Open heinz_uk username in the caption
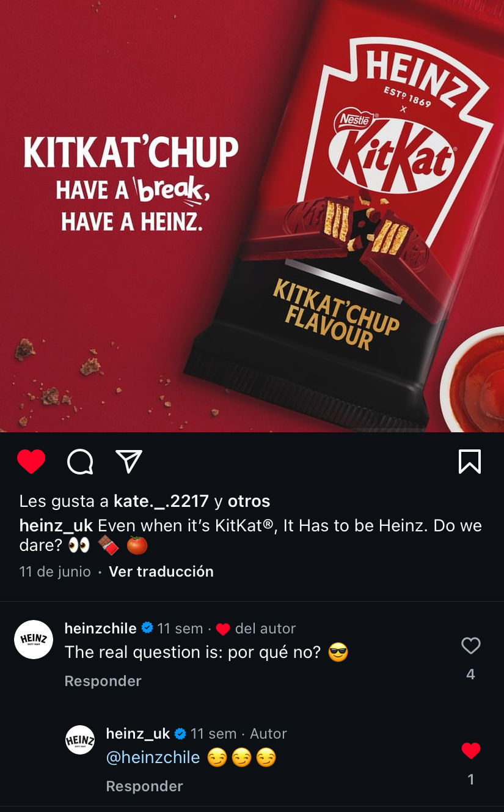This screenshot has height=812, width=504. (x=56, y=526)
